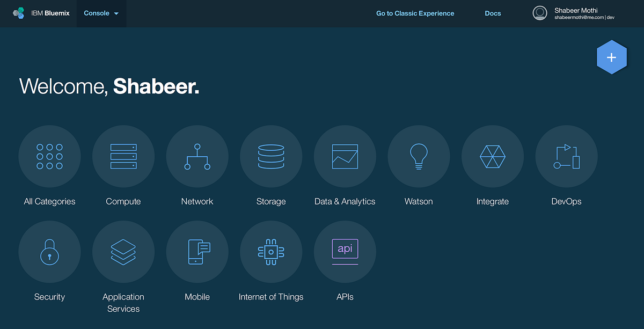Open the Console dropdown menu
This screenshot has height=329, width=644.
[x=101, y=13]
